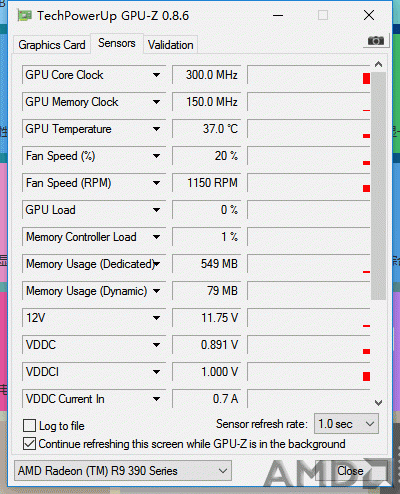Click the Fan Speed (RPM) history graph

tap(309, 183)
